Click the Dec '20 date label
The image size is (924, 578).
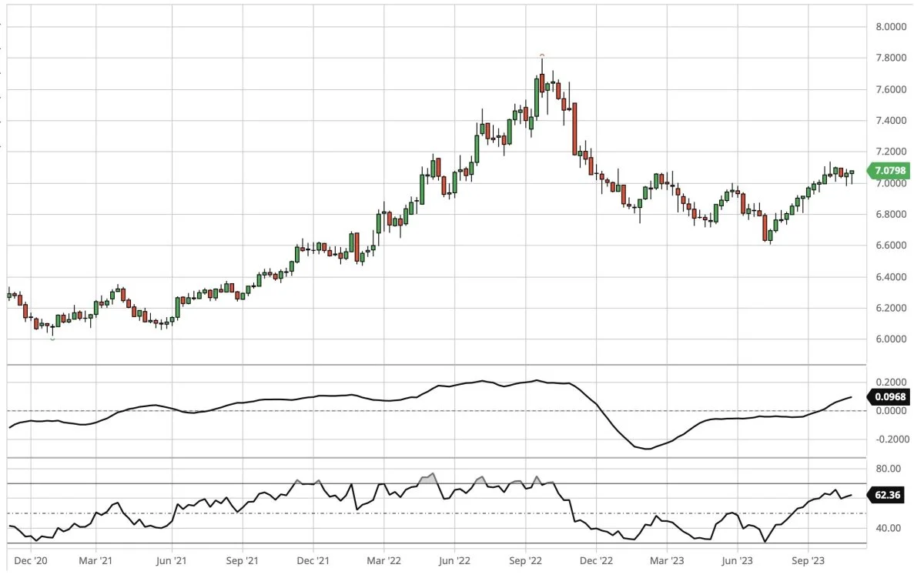(31, 562)
